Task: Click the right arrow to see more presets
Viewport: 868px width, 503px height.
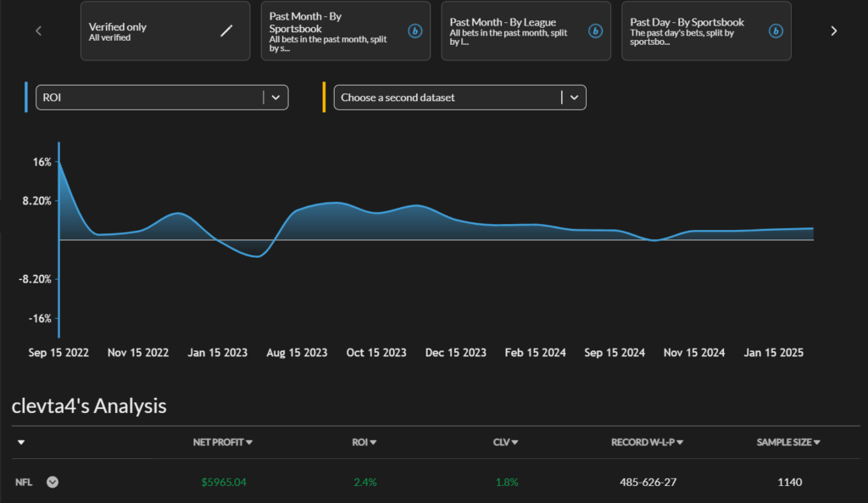Action: (x=833, y=31)
